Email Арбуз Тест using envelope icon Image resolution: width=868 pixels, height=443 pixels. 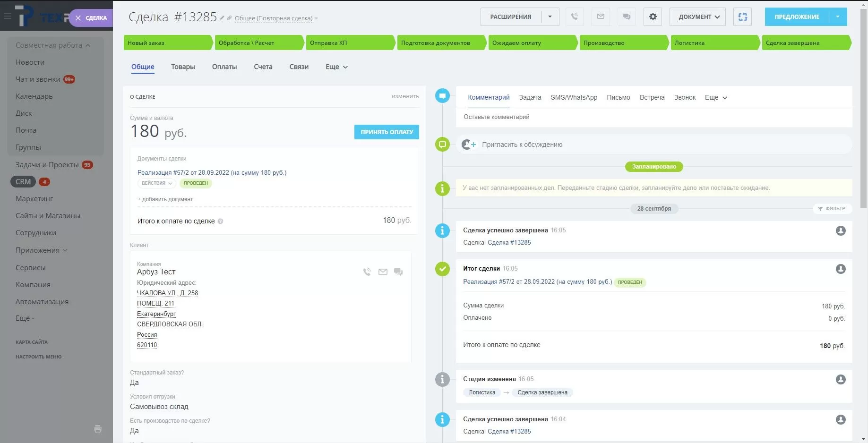[x=383, y=272]
